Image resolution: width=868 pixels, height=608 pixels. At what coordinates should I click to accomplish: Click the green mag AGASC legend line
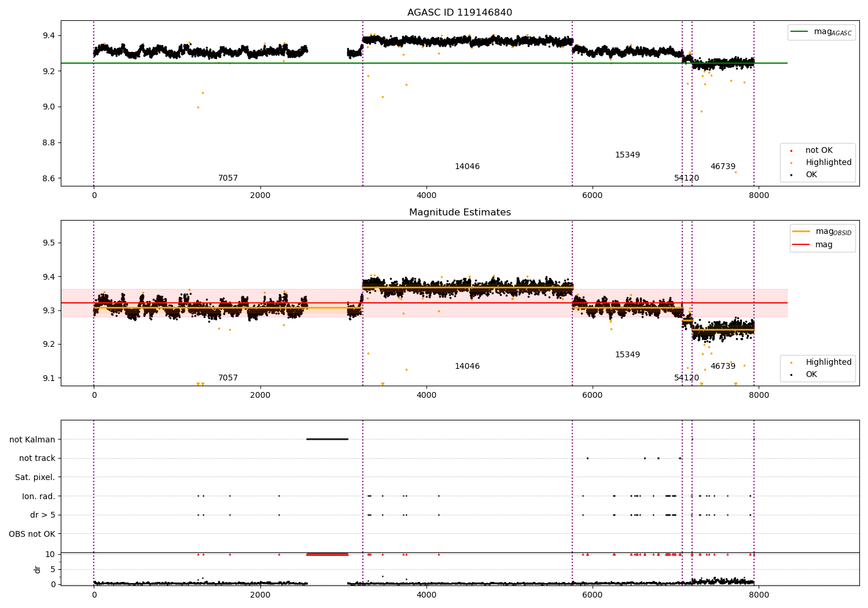click(800, 32)
